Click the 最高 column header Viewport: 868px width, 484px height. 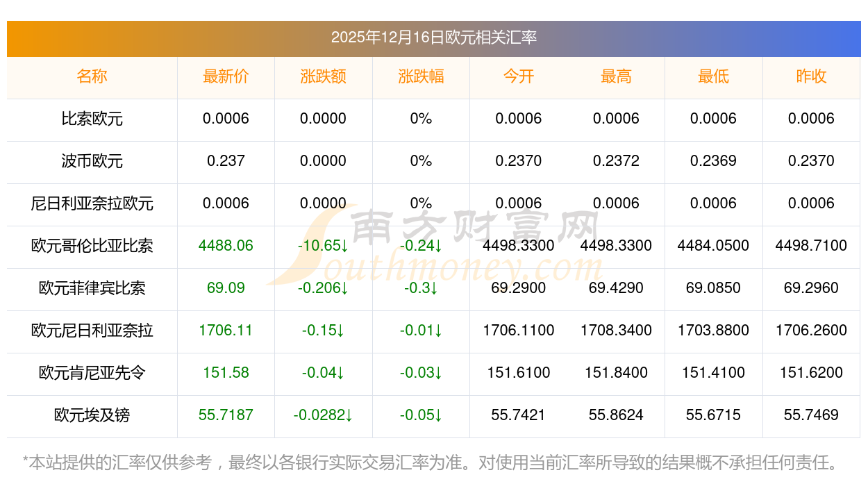(616, 76)
